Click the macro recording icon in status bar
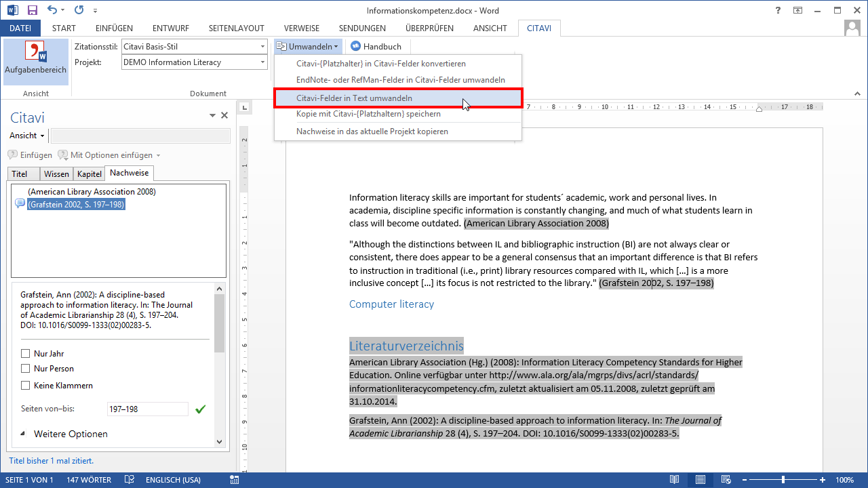868x488 pixels. (235, 480)
